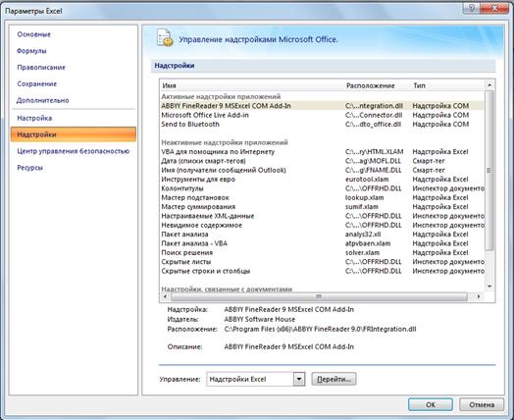This screenshot has height=420, width=514.
Task: Confirm with the OK button
Action: (431, 404)
